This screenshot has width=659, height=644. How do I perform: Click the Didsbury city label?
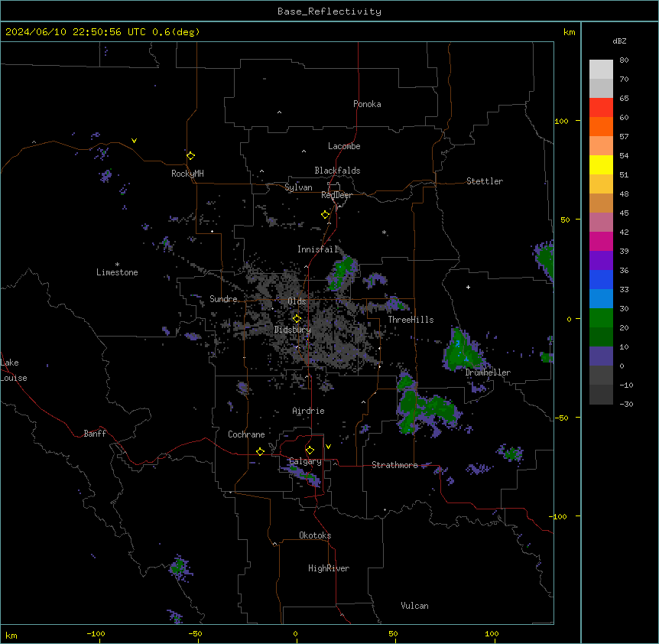[x=293, y=330]
